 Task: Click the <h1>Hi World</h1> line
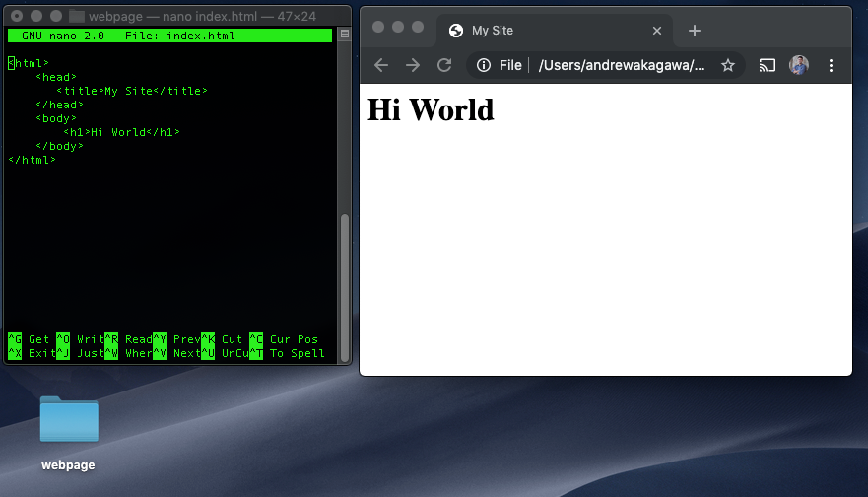(122, 132)
